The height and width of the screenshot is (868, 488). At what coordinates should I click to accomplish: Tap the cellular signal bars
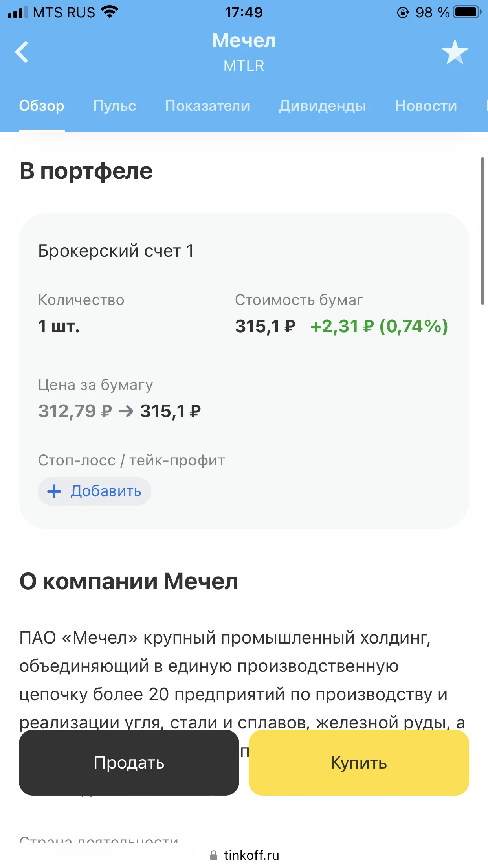(x=18, y=12)
